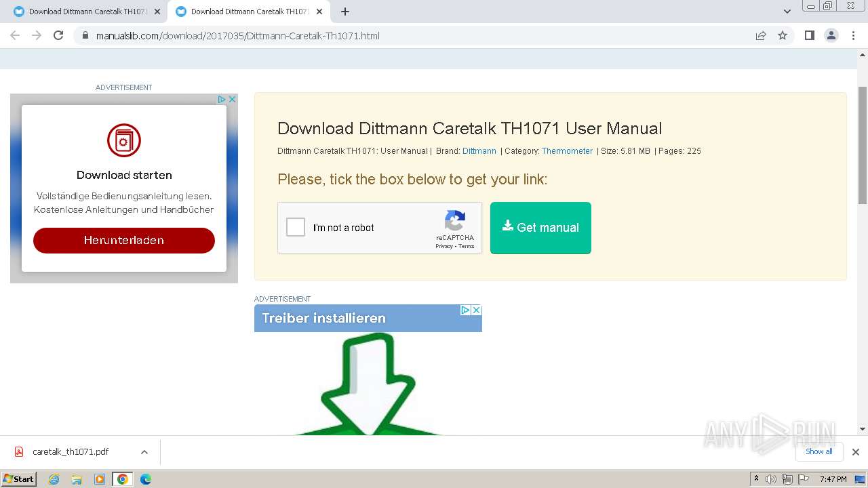Image resolution: width=868 pixels, height=488 pixels.
Task: Open reCAPTCHA Privacy link
Action: (444, 246)
